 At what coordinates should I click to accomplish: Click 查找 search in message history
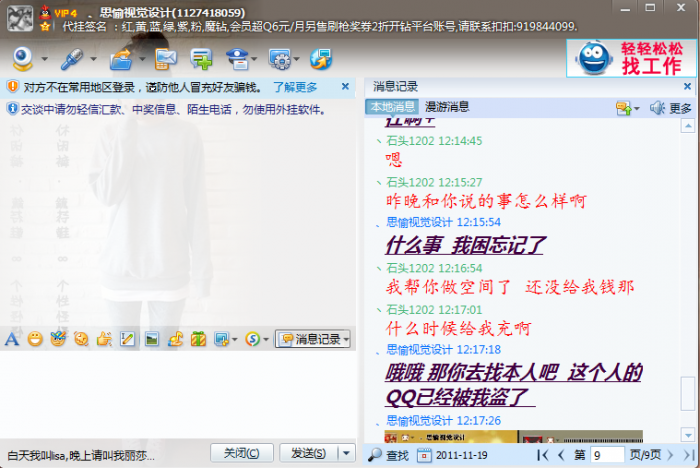click(x=389, y=455)
